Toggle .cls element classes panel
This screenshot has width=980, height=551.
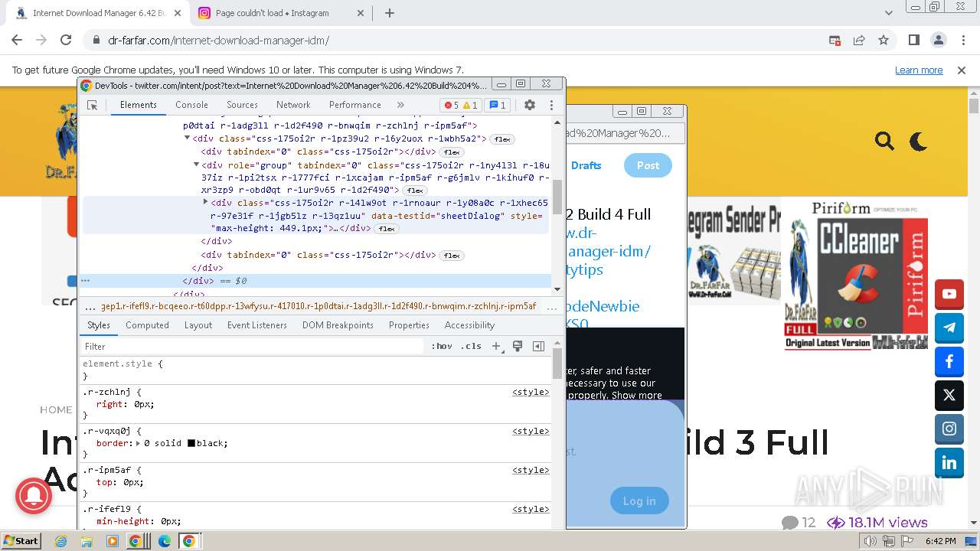coord(472,347)
